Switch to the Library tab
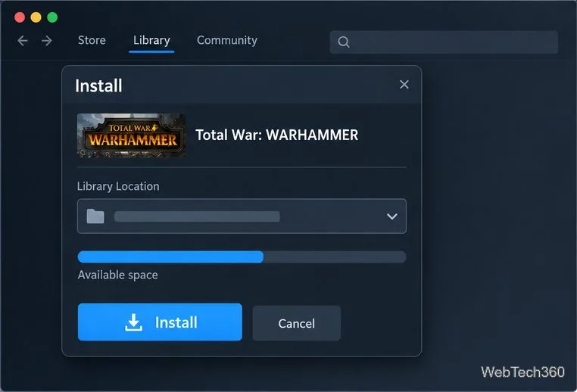The image size is (577, 392). (151, 40)
